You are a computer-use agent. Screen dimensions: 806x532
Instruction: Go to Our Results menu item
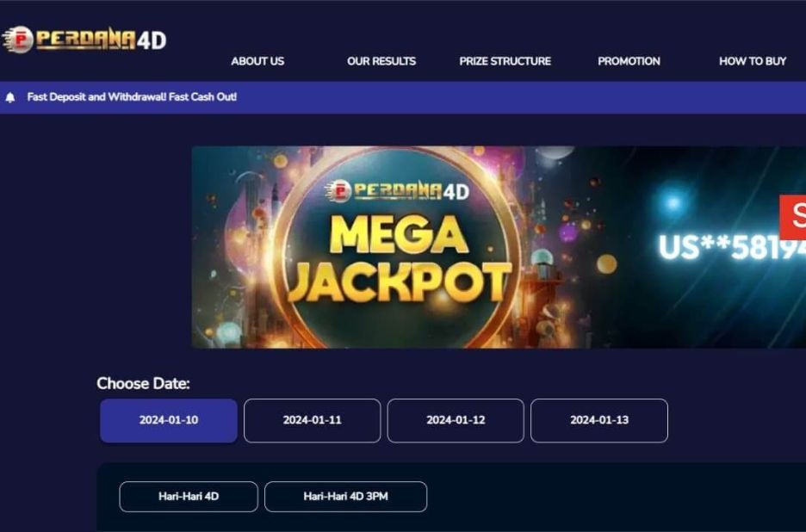pos(381,61)
